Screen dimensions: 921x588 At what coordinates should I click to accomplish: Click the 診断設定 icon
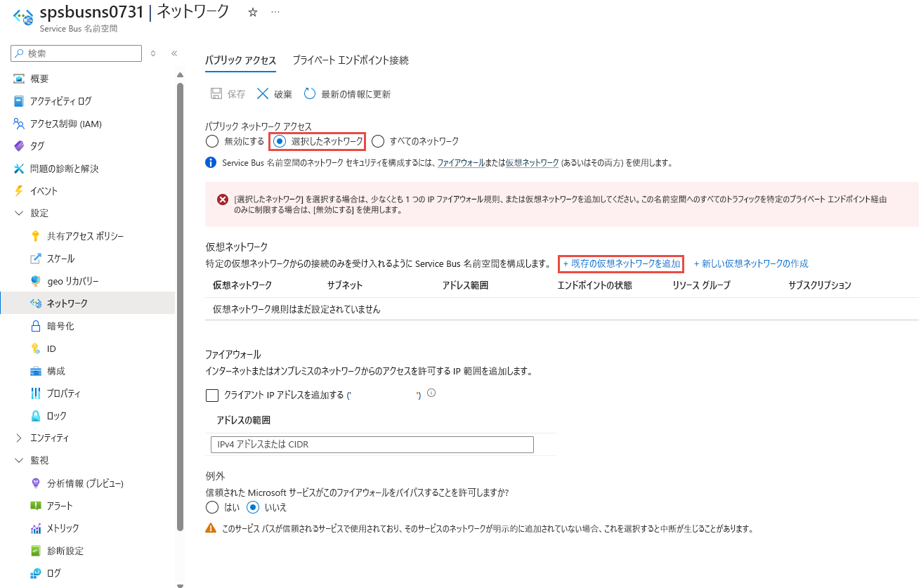36,551
